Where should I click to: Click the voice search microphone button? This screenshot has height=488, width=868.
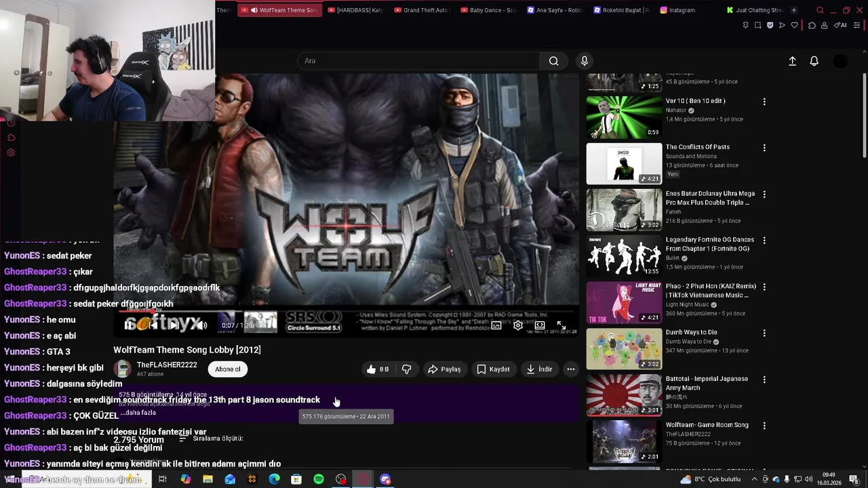pos(585,61)
